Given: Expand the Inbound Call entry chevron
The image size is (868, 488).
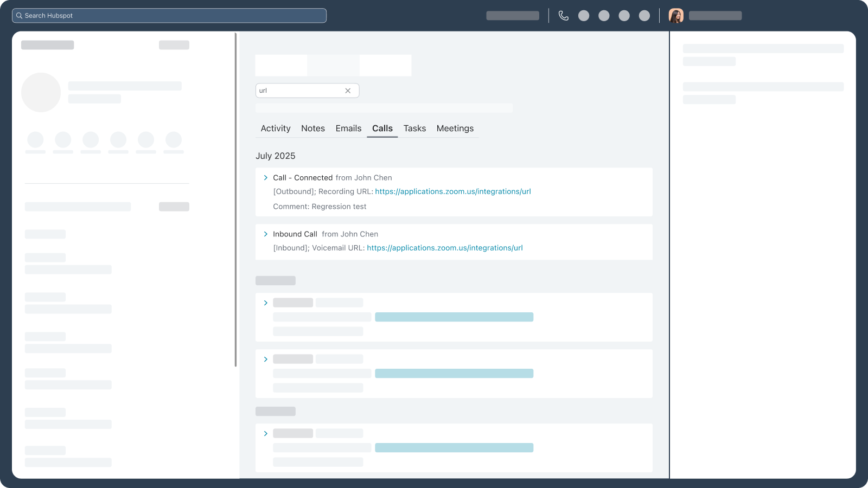Looking at the screenshot, I should click(266, 234).
